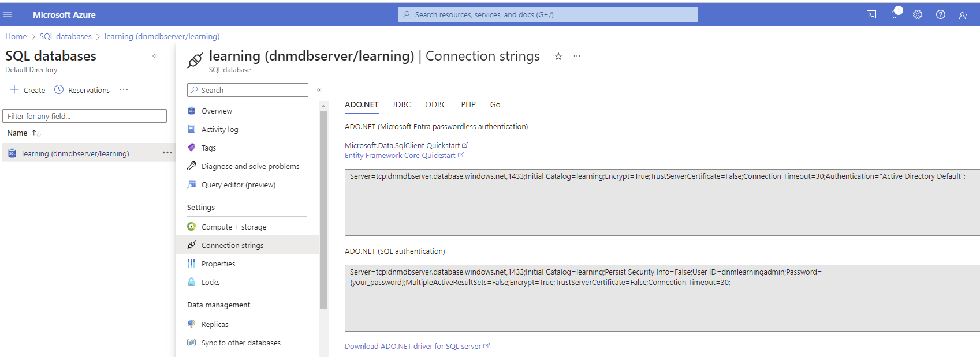Open the Overview menu item

coord(217,111)
